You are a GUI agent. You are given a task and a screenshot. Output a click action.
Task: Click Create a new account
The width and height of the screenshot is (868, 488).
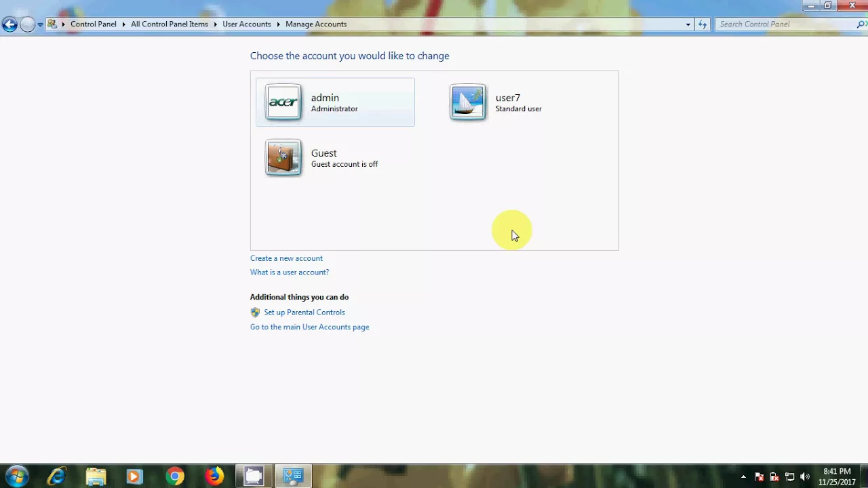(x=286, y=258)
